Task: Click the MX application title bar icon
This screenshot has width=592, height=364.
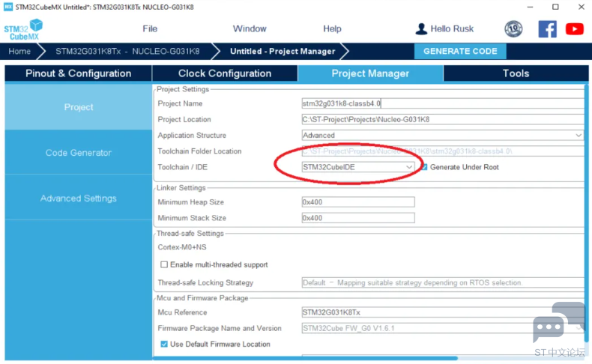Action: click(x=8, y=7)
